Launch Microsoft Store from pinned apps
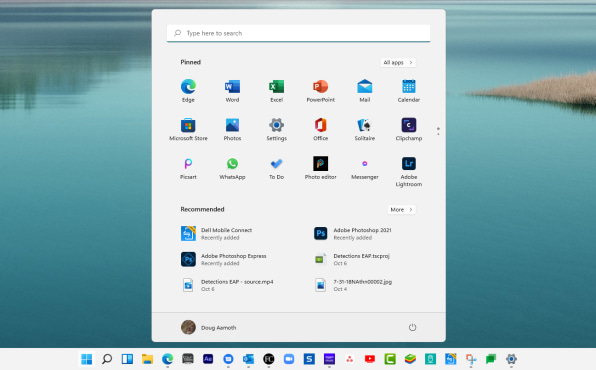 point(188,129)
